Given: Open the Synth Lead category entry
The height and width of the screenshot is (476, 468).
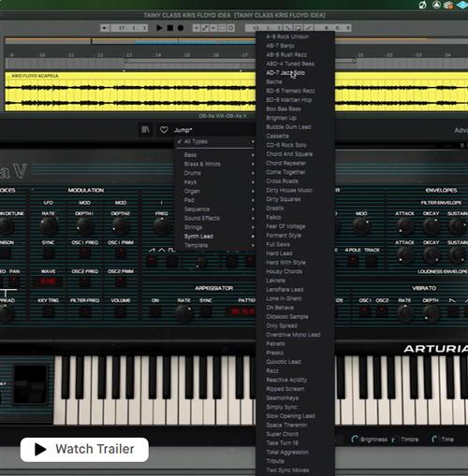Looking at the screenshot, I should [x=215, y=237].
